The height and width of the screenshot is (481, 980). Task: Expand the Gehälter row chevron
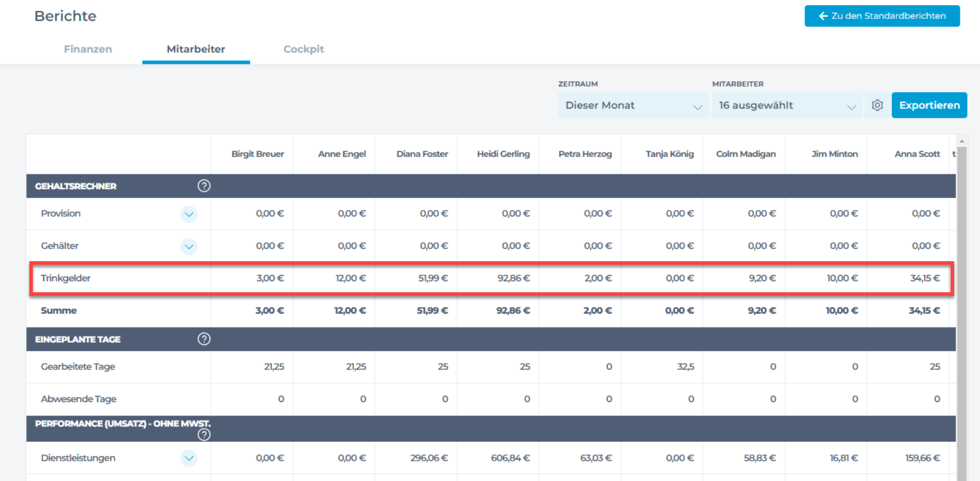click(x=189, y=246)
